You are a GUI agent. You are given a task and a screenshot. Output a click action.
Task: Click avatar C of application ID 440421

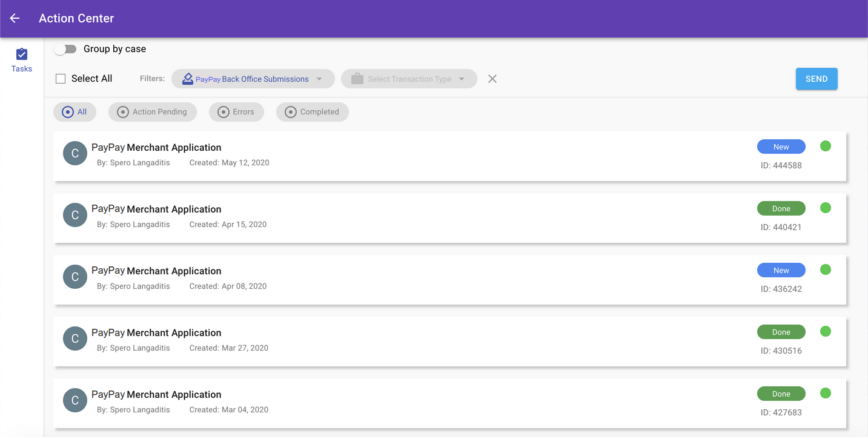coord(75,215)
